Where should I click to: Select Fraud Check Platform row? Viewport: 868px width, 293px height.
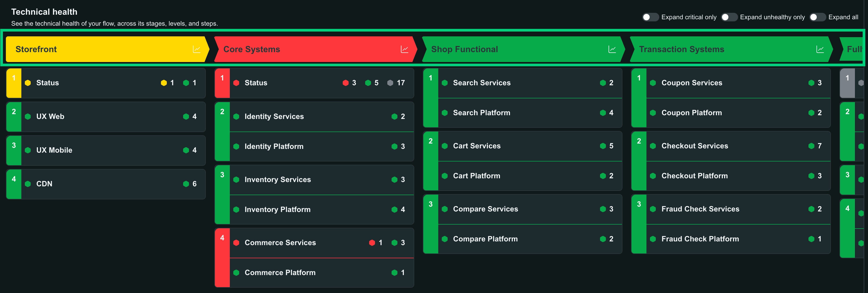click(739, 239)
